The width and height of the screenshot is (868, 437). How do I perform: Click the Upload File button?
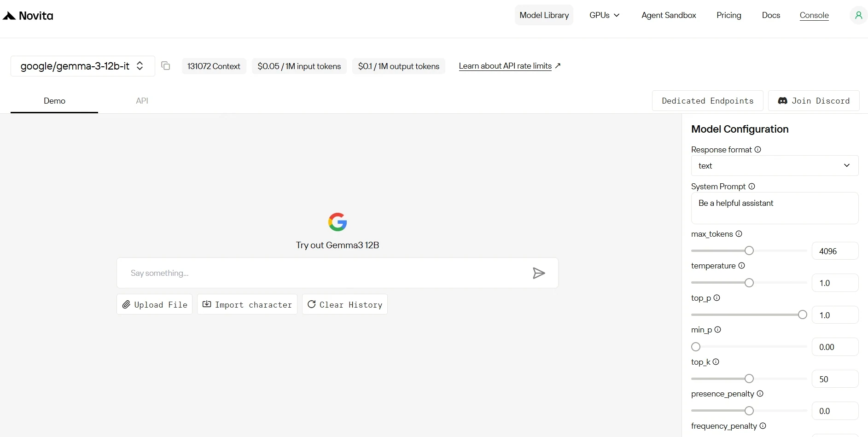coord(154,304)
